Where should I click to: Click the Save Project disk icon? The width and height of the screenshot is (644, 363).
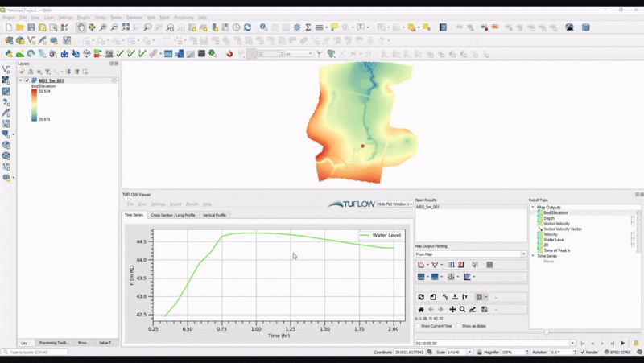pyautogui.click(x=31, y=27)
